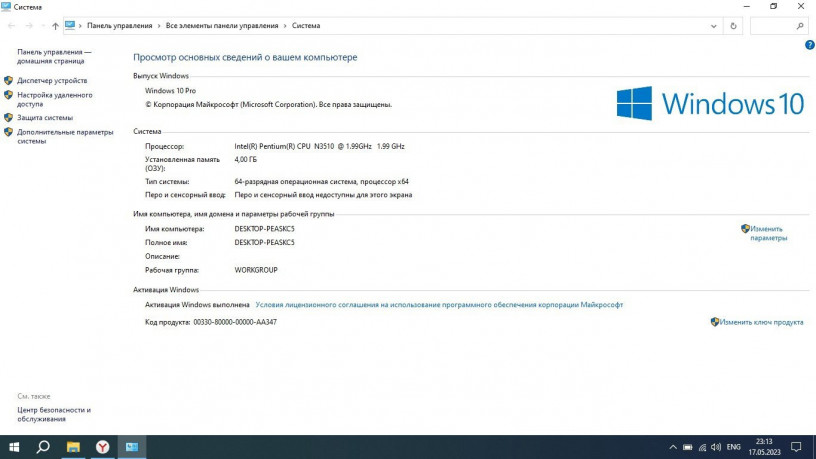Click the System window title icon

[6, 7]
